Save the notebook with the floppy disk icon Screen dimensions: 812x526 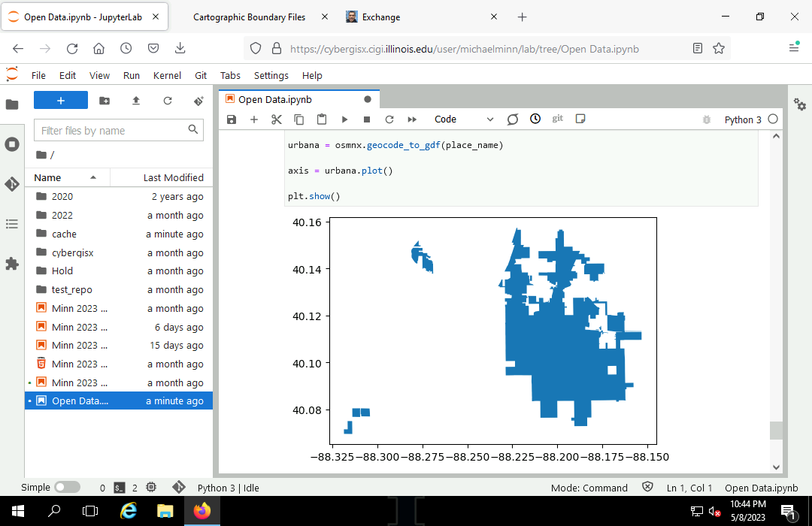tap(232, 119)
